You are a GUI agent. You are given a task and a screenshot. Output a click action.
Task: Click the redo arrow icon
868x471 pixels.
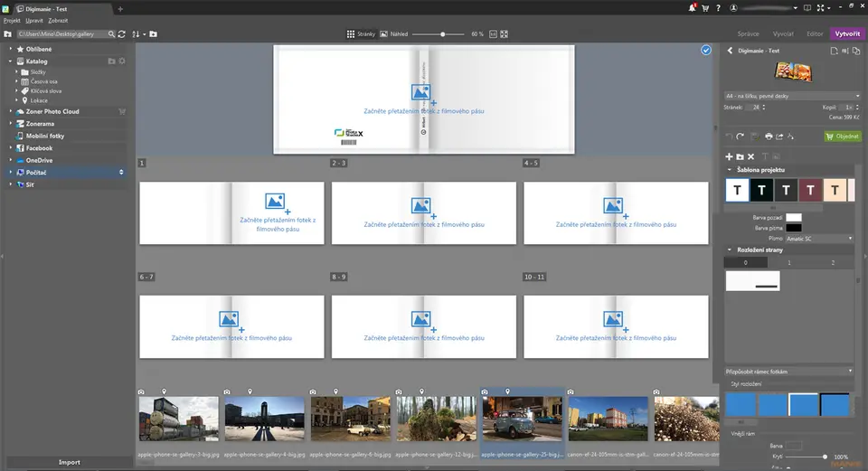coord(741,137)
